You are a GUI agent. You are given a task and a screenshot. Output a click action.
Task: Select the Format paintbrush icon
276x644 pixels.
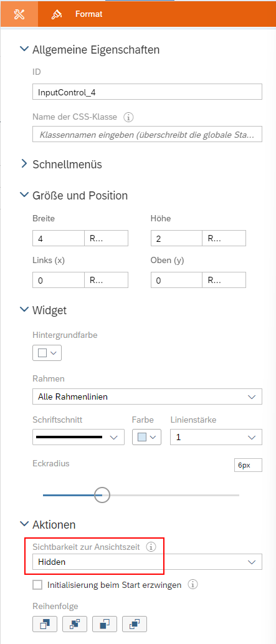coord(56,14)
